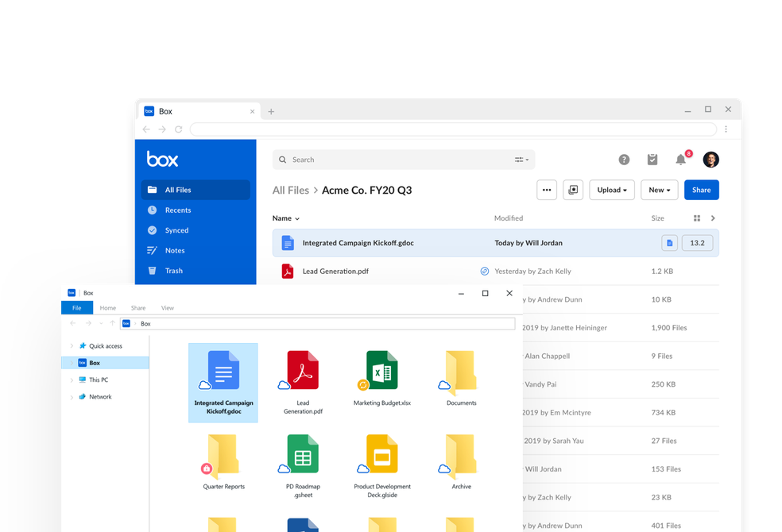
Task: Click the shared link icon on Lead Generation row
Action: tap(484, 272)
